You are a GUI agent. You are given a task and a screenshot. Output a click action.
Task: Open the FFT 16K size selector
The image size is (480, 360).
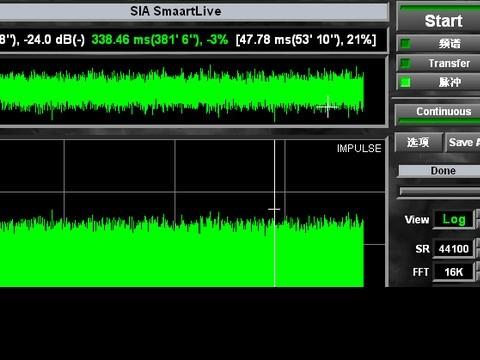[453, 272]
